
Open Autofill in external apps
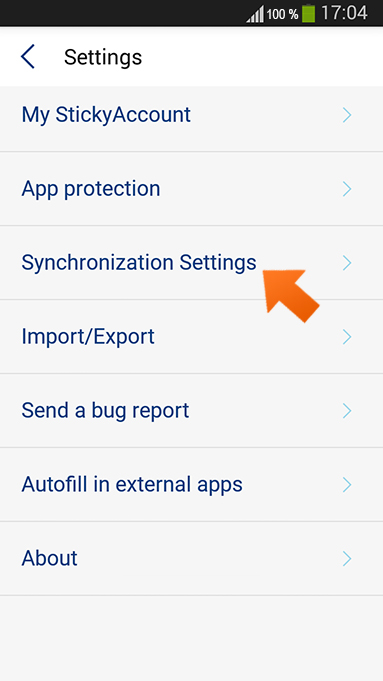(x=192, y=484)
